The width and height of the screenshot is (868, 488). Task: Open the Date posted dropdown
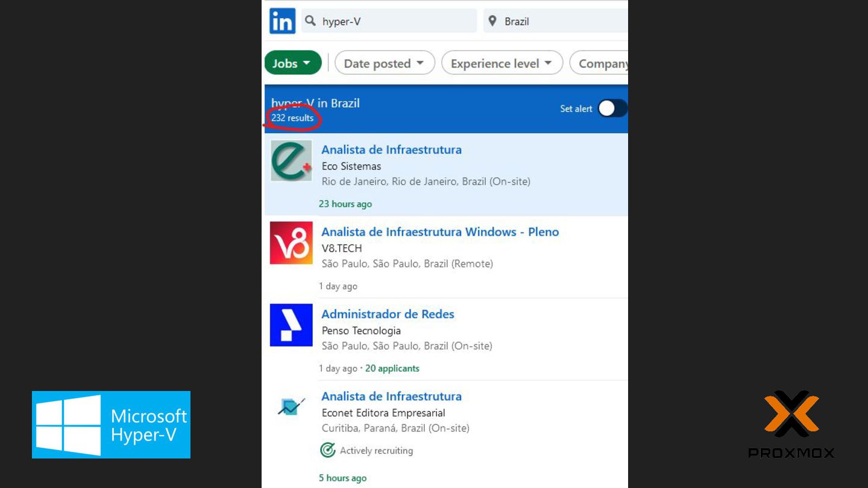coord(384,63)
